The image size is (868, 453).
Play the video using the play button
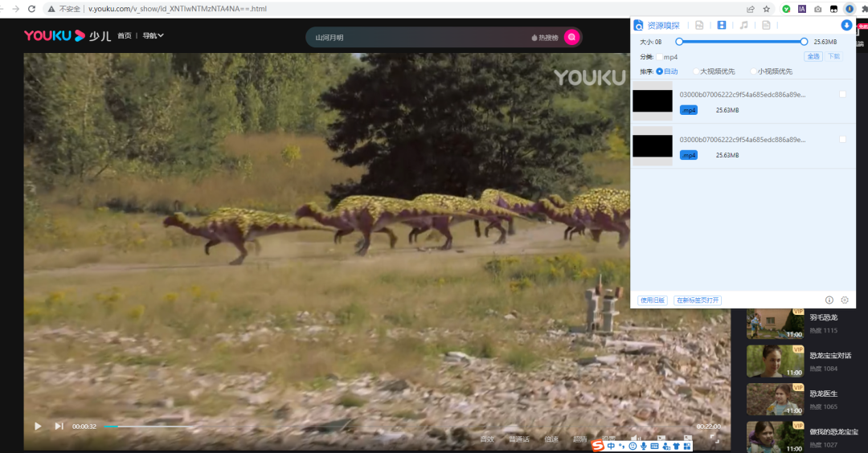(x=38, y=426)
